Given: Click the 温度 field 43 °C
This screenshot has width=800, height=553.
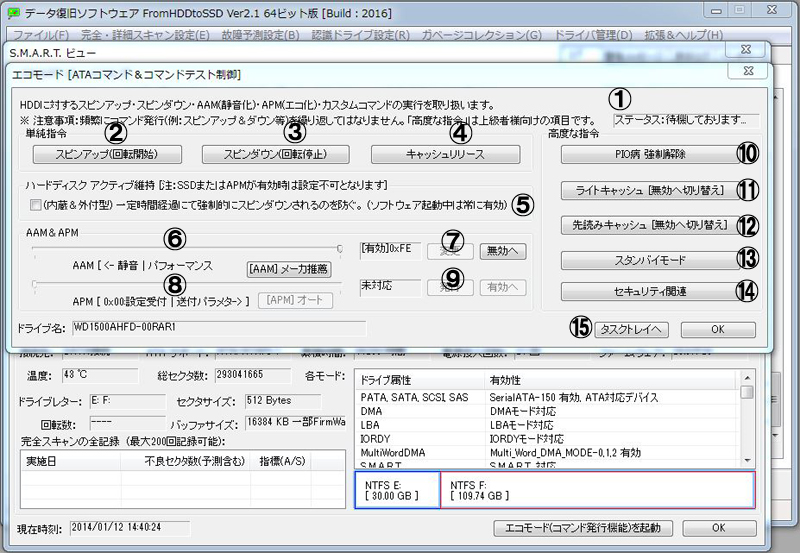Looking at the screenshot, I should [x=99, y=375].
